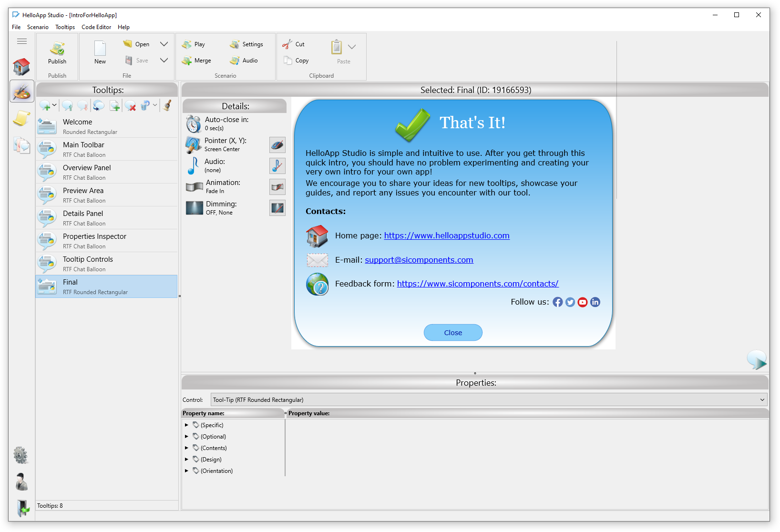
Task: Click the Pointer position edit button
Action: [277, 144]
